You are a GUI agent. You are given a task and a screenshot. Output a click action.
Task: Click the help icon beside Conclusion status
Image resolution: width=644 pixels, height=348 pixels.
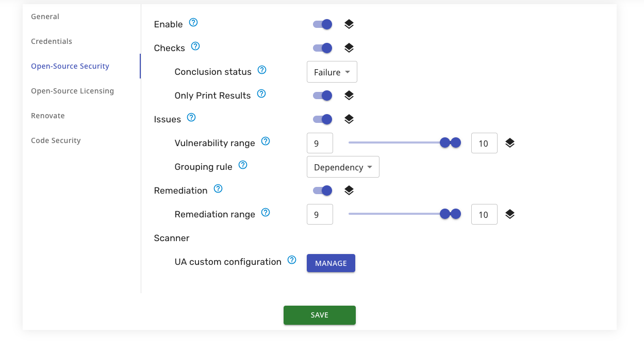click(x=262, y=70)
